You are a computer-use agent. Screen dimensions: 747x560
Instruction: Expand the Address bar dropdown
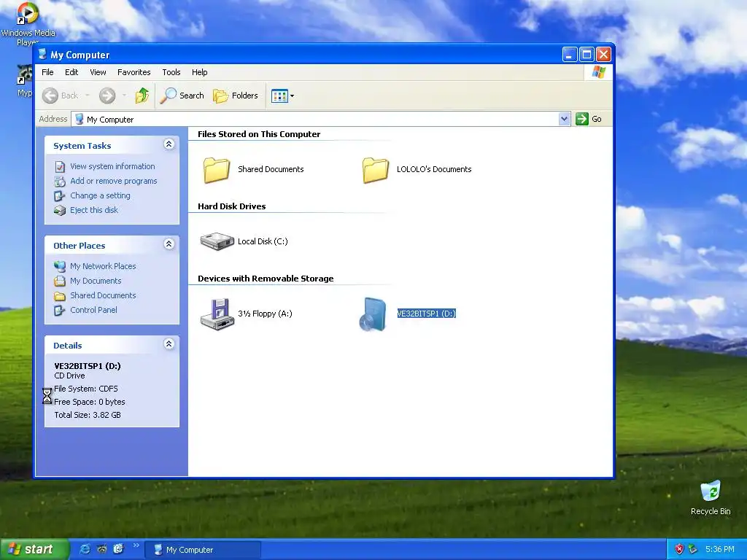[564, 119]
